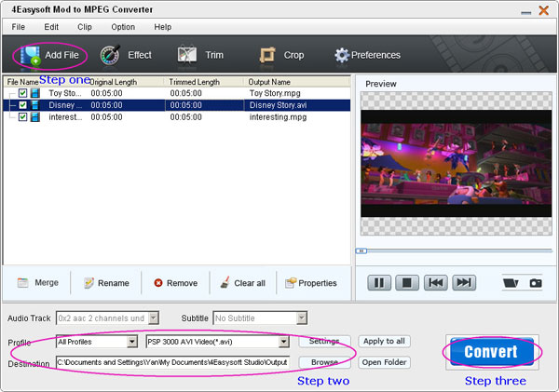Uncheck the interesting file checkbox

[x=22, y=117]
